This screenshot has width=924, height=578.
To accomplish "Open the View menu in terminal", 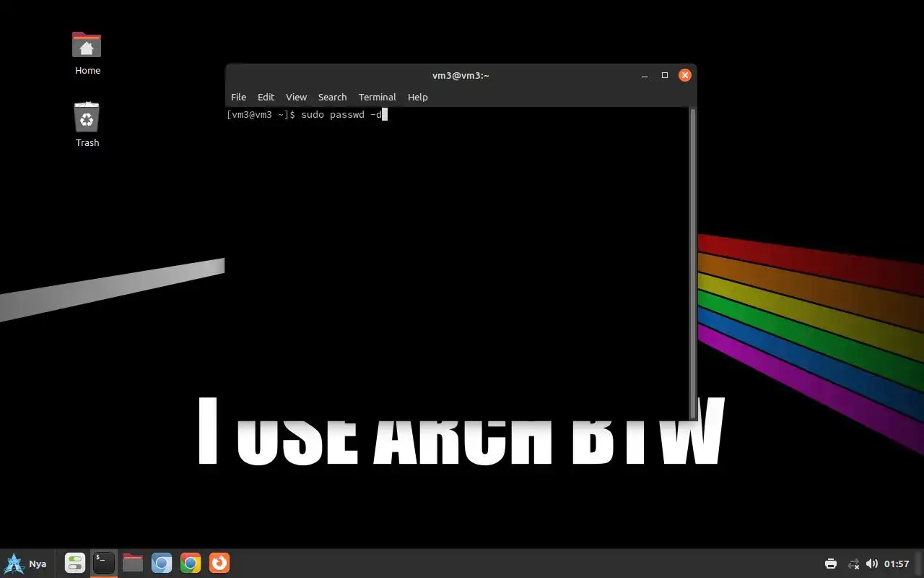I will pos(296,97).
